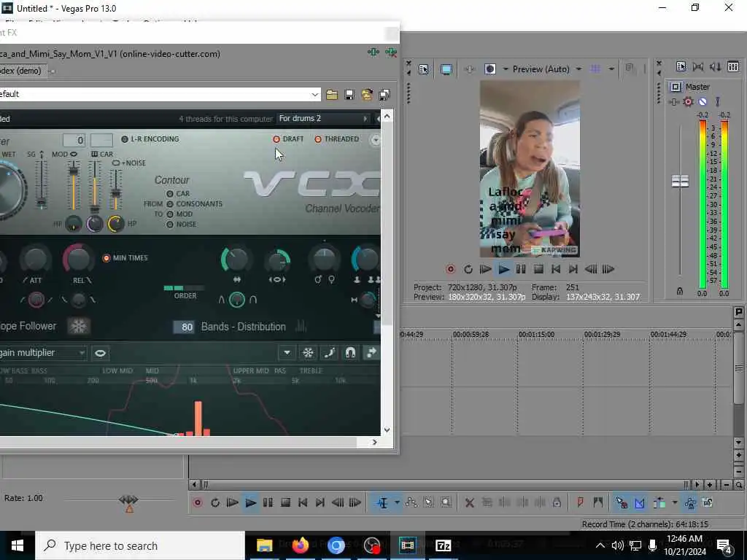Expand the snapping dropdown arrow in the main toolbar
747x560 pixels.
(x=675, y=503)
